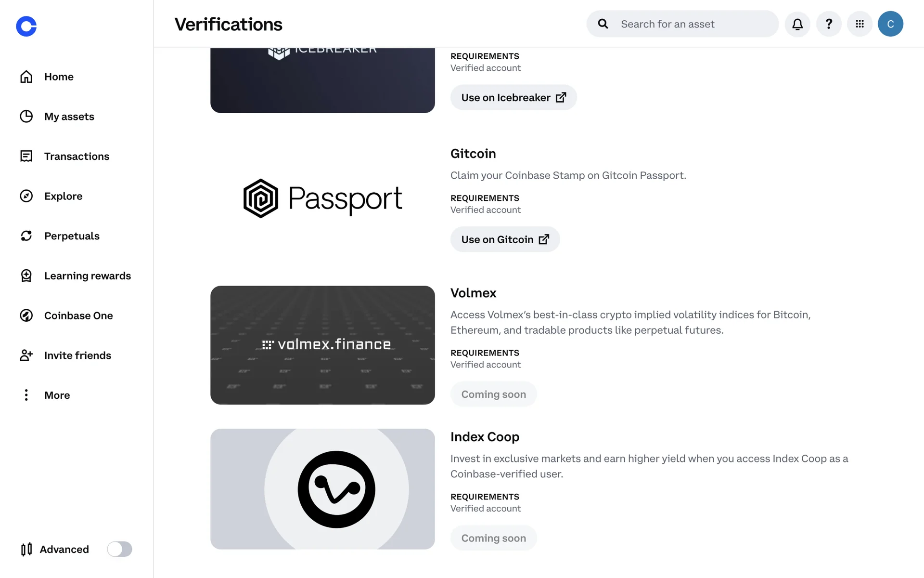Click the Coinbase One icon
The width and height of the screenshot is (924, 578).
[x=26, y=315]
